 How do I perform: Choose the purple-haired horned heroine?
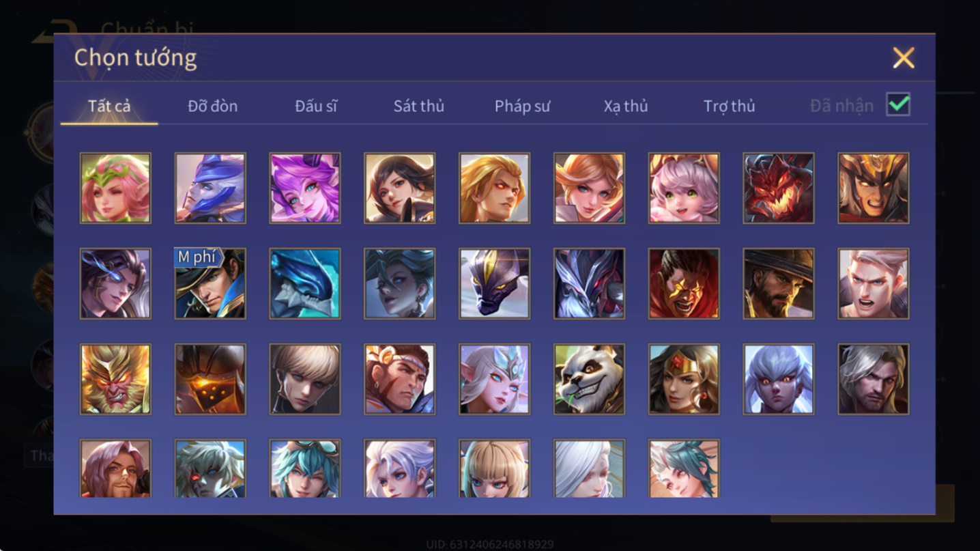click(x=305, y=188)
